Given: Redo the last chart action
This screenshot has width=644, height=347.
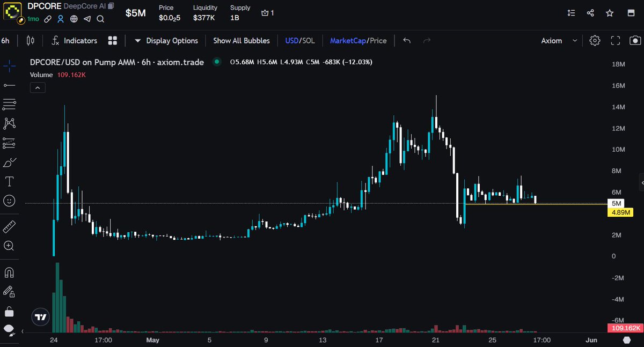Looking at the screenshot, I should 427,41.
